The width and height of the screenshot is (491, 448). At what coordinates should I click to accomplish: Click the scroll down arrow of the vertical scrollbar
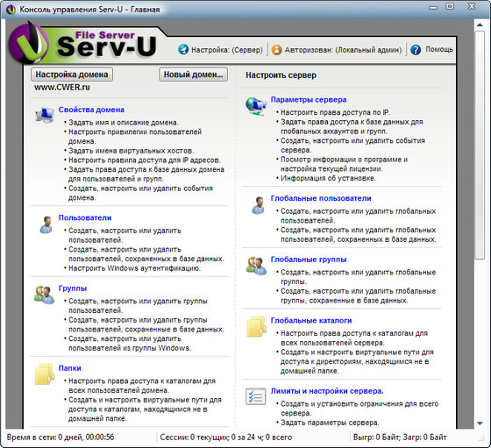pyautogui.click(x=480, y=423)
